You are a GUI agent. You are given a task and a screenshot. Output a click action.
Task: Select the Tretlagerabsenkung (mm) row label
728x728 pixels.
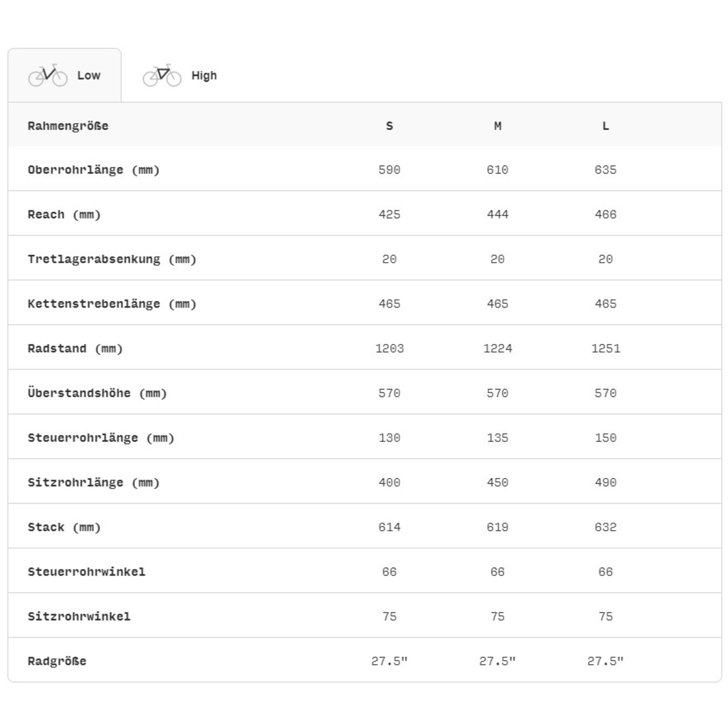(x=111, y=259)
